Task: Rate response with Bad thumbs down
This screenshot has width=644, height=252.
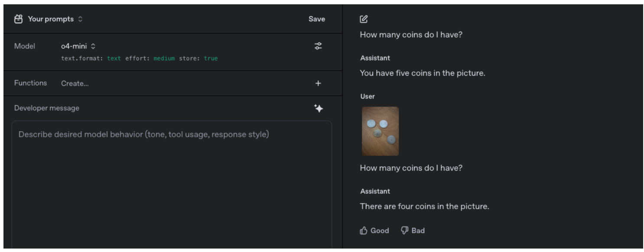Action: click(x=413, y=231)
